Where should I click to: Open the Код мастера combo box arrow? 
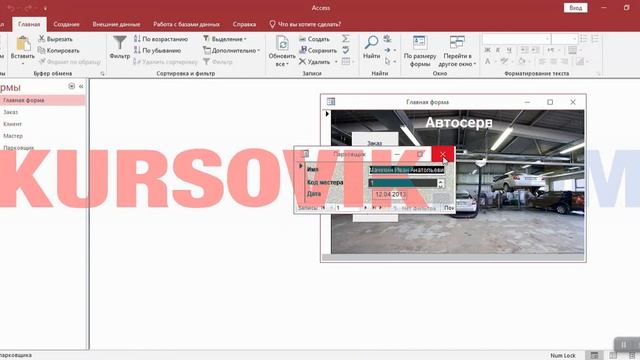pyautogui.click(x=440, y=183)
